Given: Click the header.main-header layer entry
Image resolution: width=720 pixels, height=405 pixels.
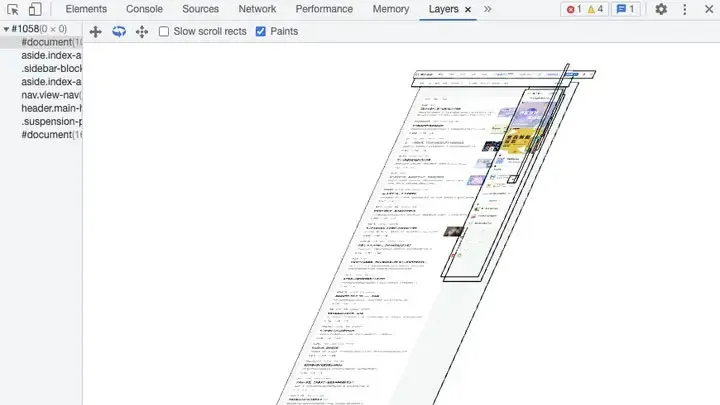Looking at the screenshot, I should point(50,108).
